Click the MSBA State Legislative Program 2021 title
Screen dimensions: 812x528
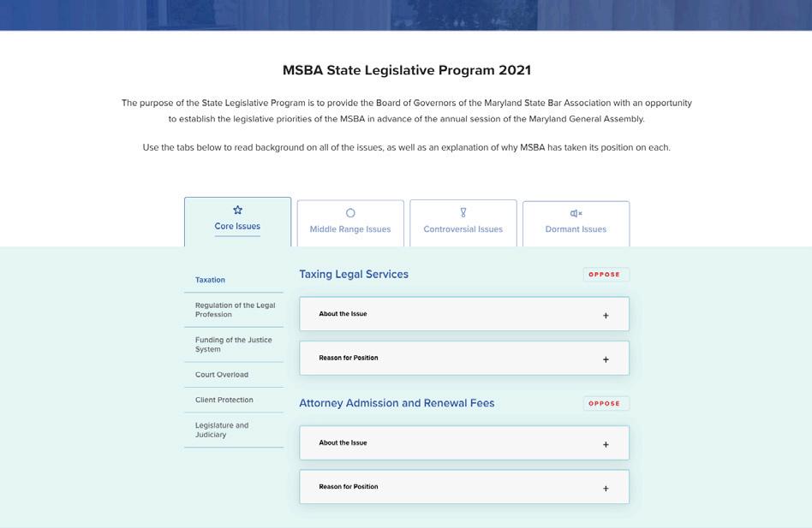407,70
